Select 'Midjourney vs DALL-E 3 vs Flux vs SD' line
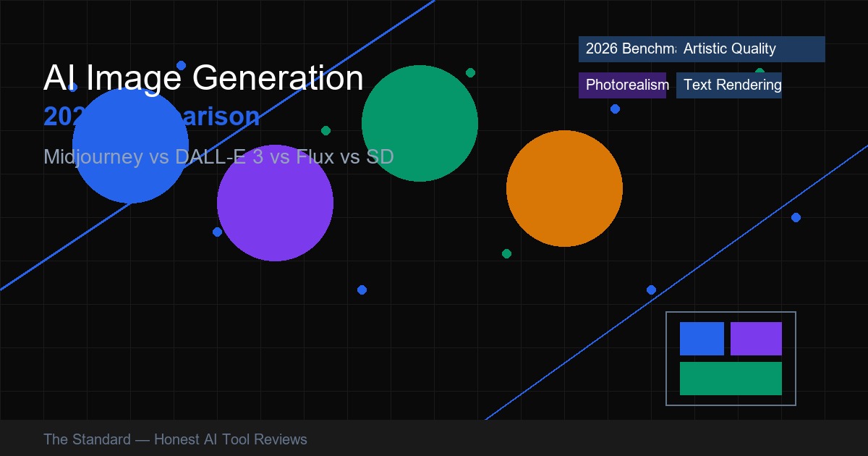868x456 pixels. tap(218, 156)
